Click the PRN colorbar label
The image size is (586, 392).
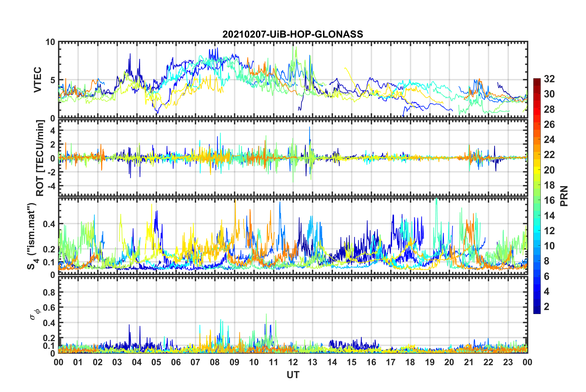(x=564, y=196)
